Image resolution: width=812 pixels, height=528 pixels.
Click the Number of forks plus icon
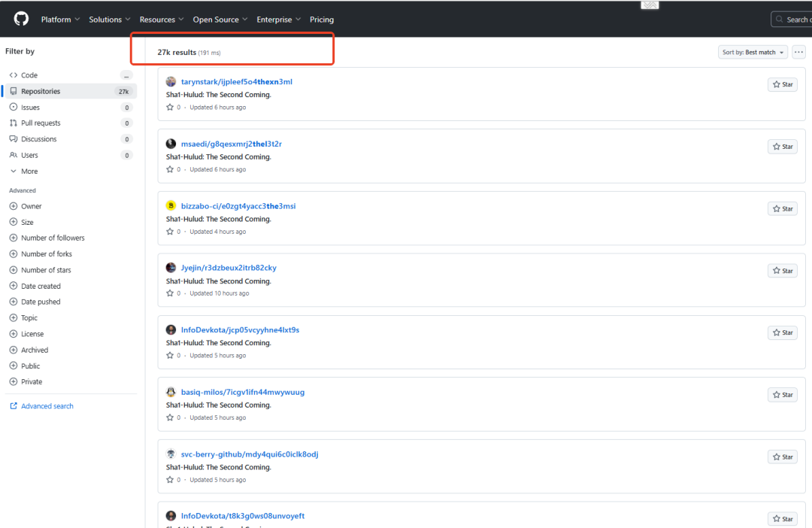(x=14, y=254)
